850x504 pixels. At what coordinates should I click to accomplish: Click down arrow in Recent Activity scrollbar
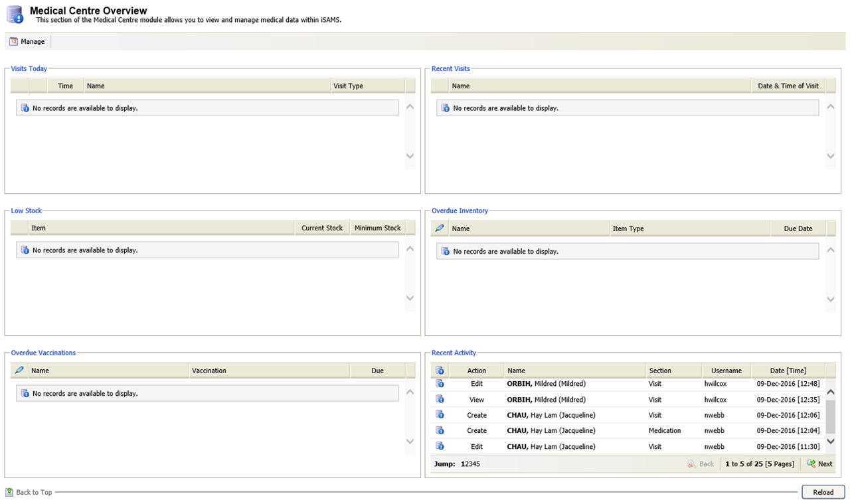pos(830,442)
